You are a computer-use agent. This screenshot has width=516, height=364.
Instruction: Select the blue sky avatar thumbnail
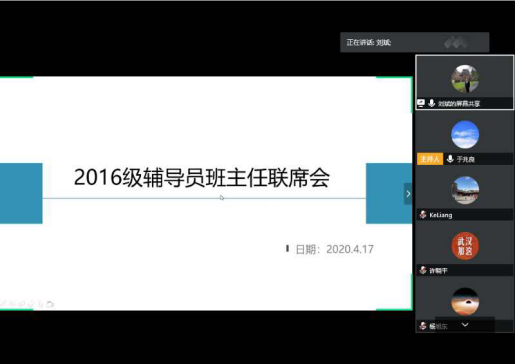click(x=465, y=135)
